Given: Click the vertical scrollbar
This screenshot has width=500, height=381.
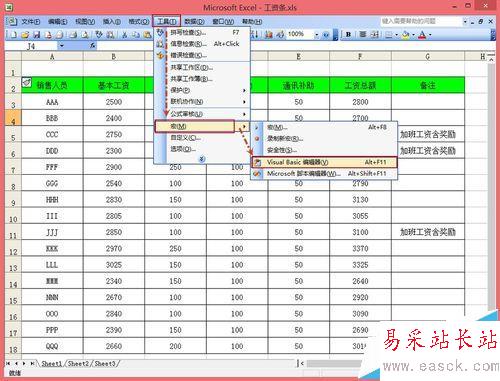Looking at the screenshot, I should point(491,187).
